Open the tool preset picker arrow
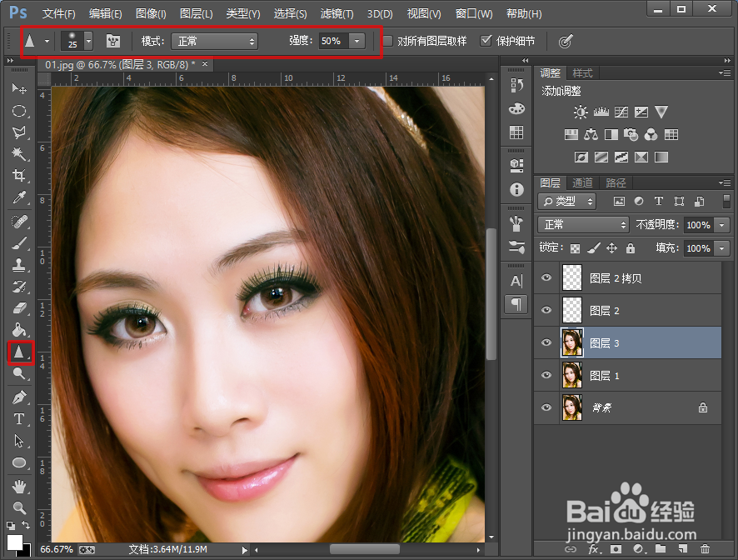The width and height of the screenshot is (738, 560). click(47, 42)
